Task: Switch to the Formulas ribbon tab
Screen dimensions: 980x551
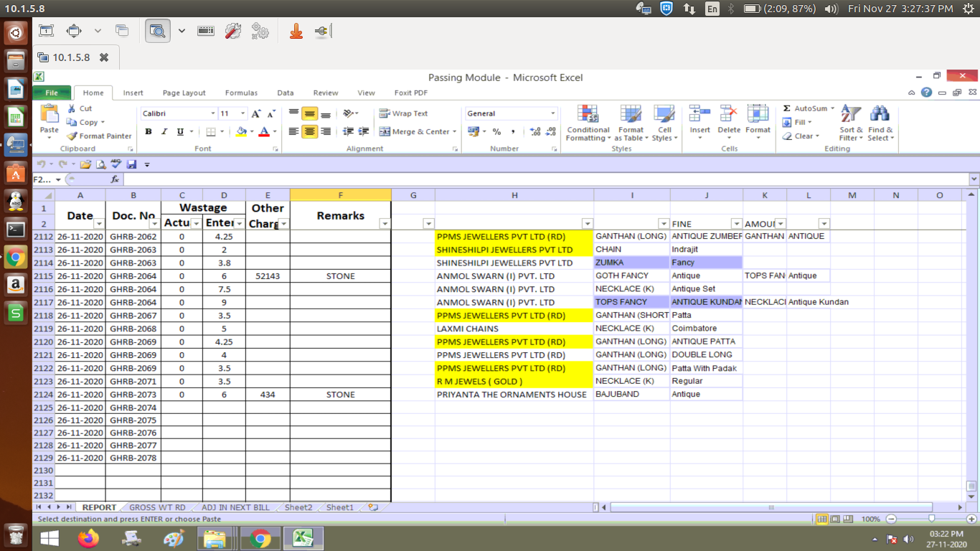Action: coord(241,93)
